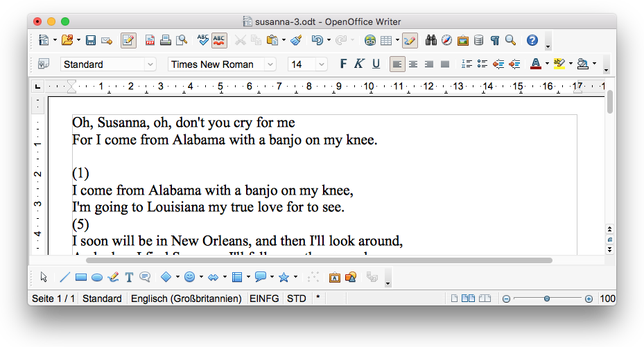
Task: Click the Zoom magnifier icon
Action: (510, 40)
